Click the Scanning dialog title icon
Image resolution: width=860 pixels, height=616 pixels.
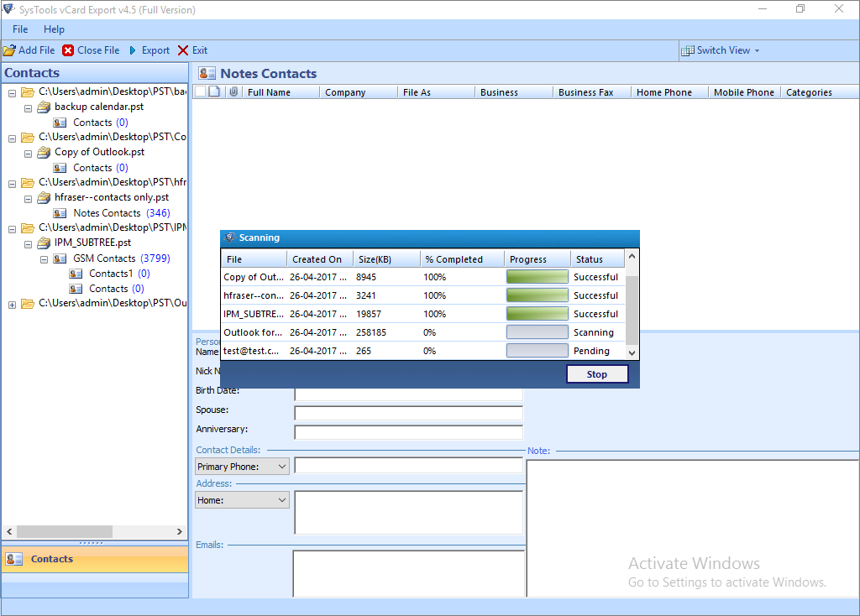coord(229,238)
